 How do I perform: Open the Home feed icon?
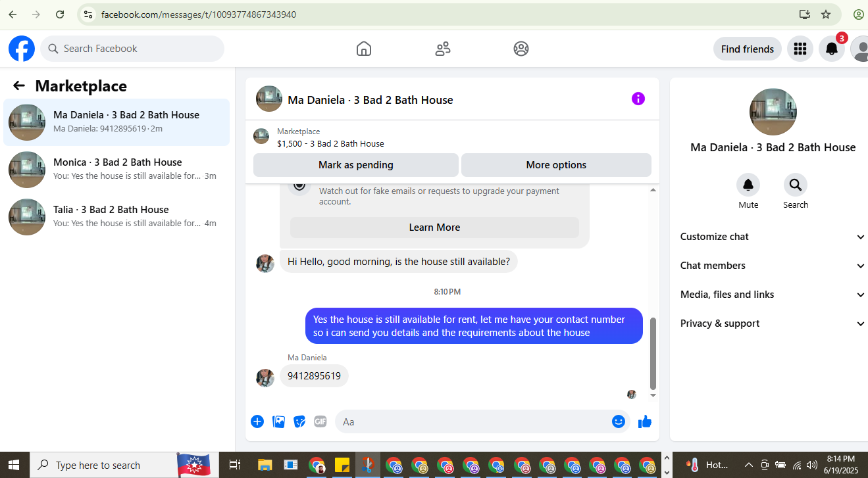[x=364, y=49]
